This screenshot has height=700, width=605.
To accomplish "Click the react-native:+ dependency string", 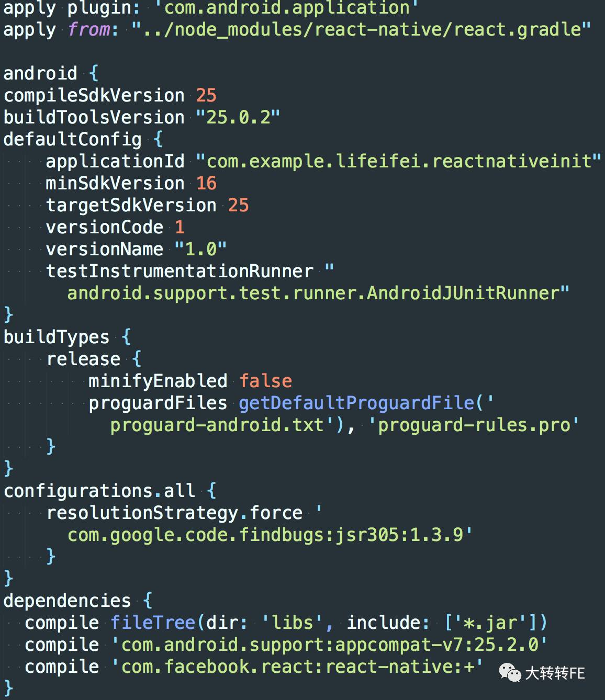I will tap(297, 667).
